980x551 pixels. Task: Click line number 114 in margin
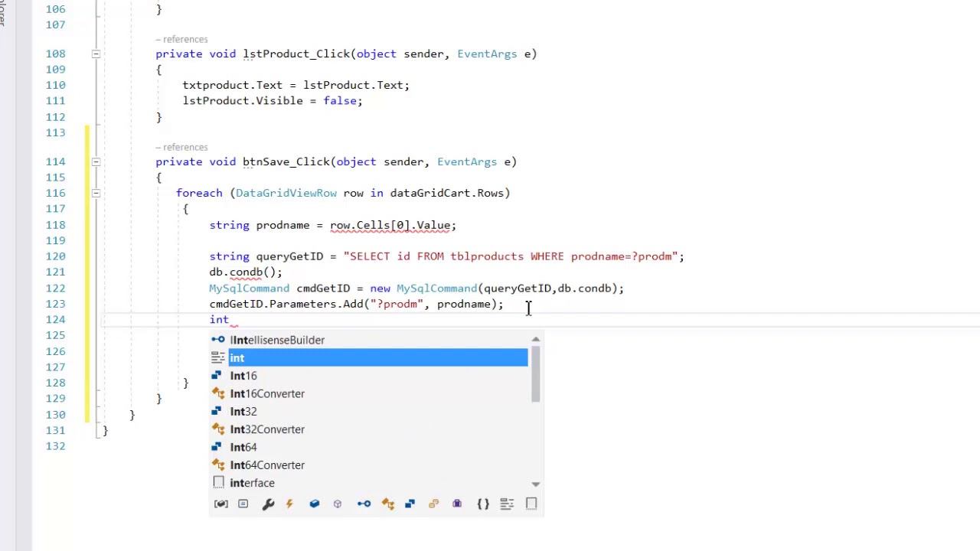pos(55,161)
